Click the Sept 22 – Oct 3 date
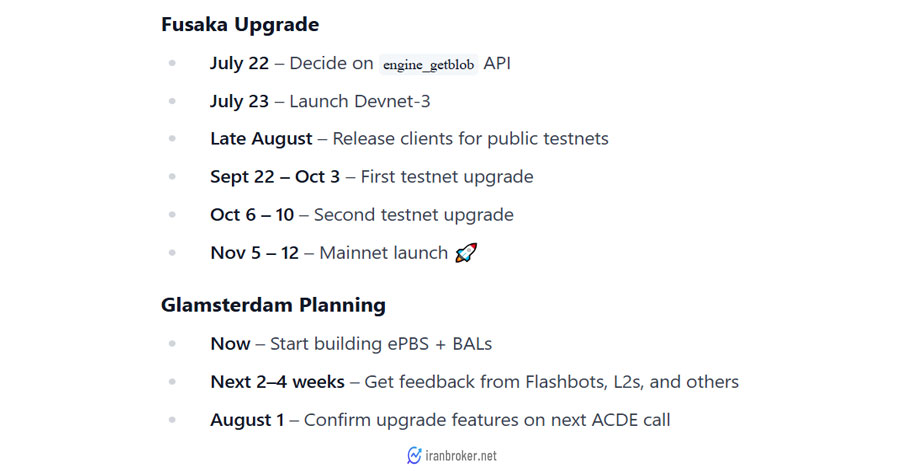Image resolution: width=900 pixels, height=471 pixels. [x=275, y=177]
